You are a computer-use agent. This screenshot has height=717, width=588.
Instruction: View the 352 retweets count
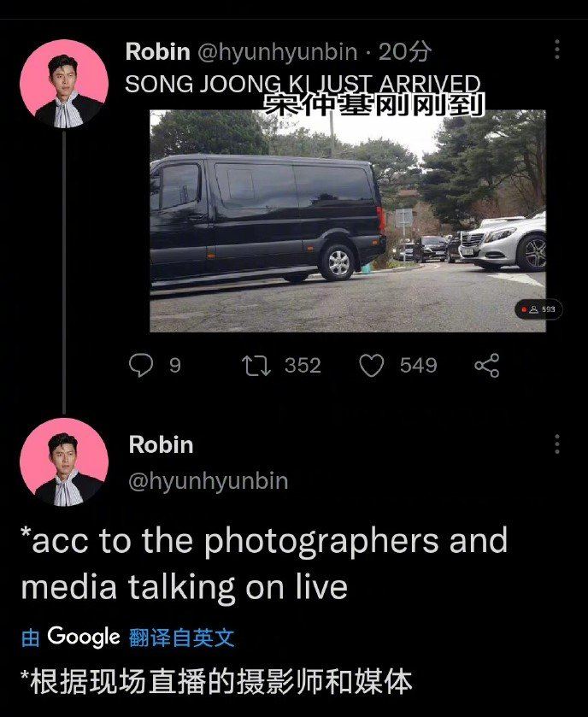point(303,366)
